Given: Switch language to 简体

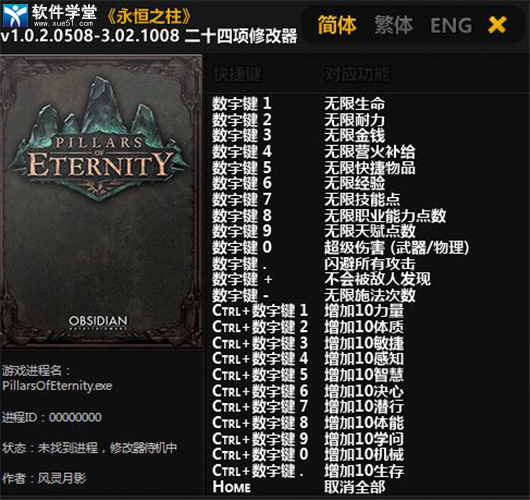Looking at the screenshot, I should [x=337, y=25].
